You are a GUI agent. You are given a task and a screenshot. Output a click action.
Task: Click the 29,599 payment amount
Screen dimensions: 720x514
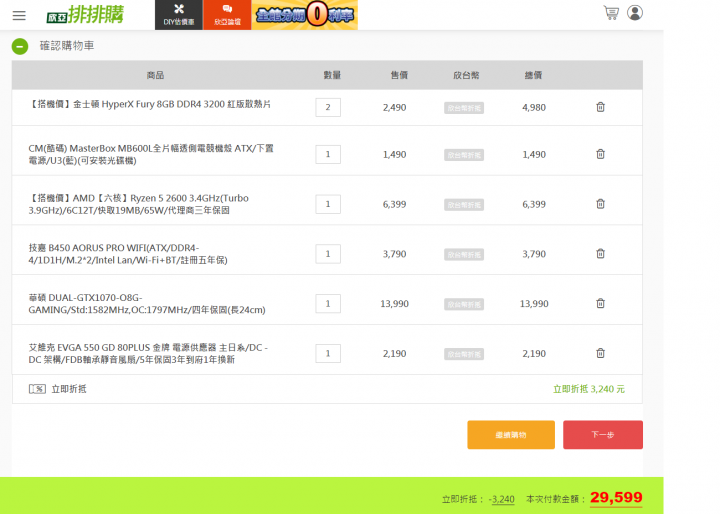(x=616, y=497)
